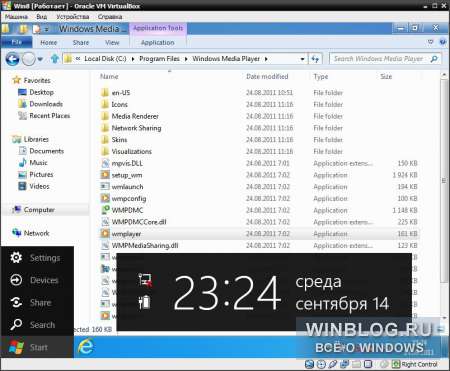The height and width of the screenshot is (371, 450).
Task: Select the wmplayer application icon
Action: (105, 234)
